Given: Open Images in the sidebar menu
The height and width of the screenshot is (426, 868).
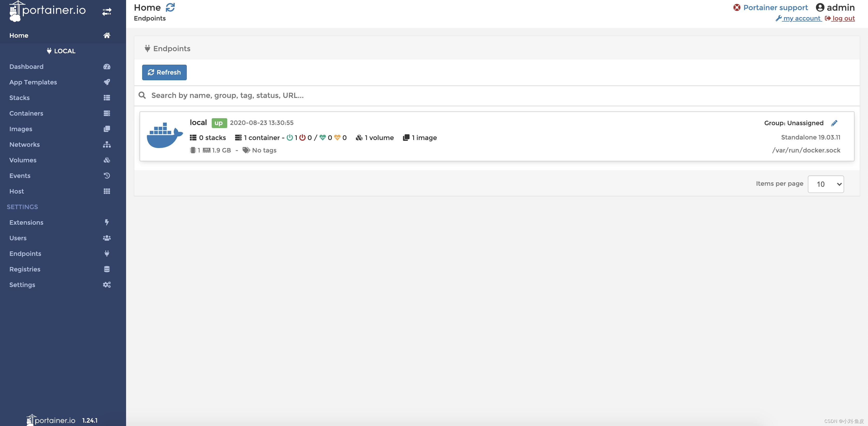Looking at the screenshot, I should coord(21,129).
